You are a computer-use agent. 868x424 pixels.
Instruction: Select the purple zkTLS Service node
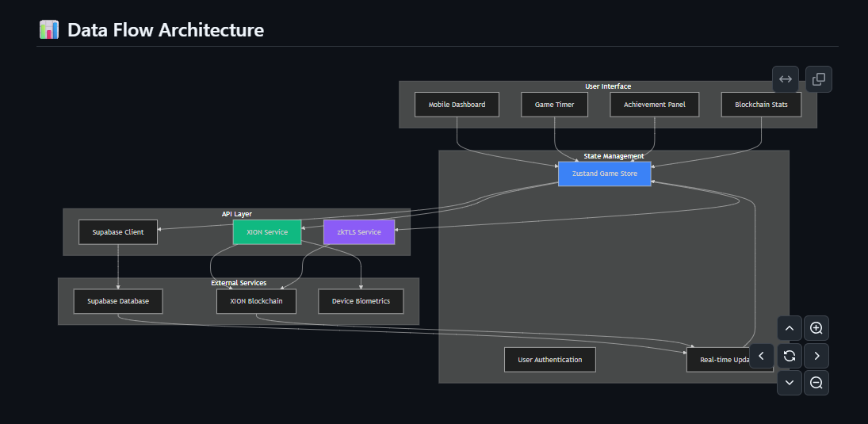point(359,232)
